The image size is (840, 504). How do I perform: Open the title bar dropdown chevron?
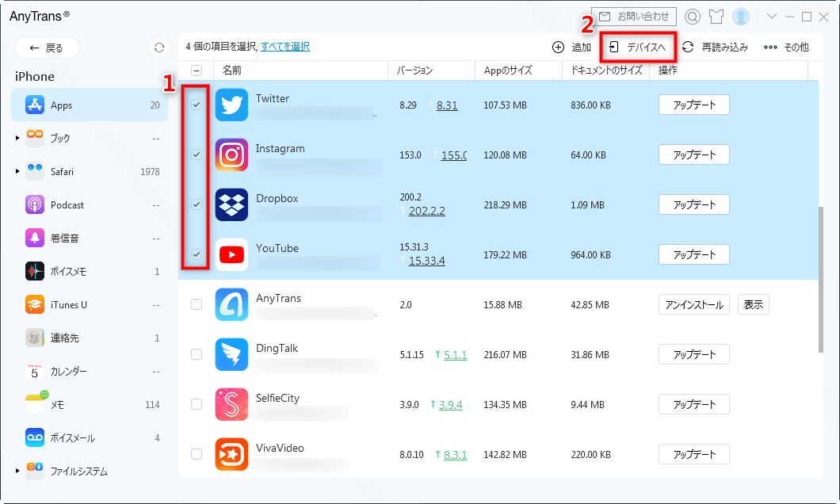(771, 17)
